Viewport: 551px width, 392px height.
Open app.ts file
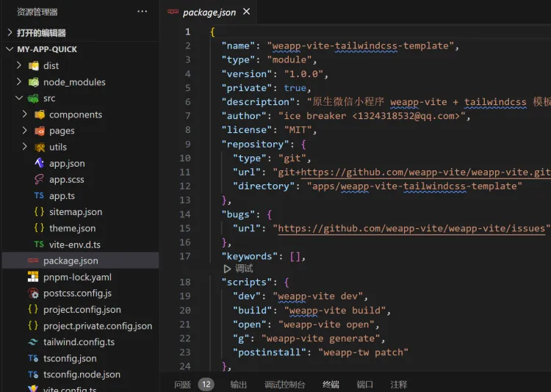click(x=62, y=196)
